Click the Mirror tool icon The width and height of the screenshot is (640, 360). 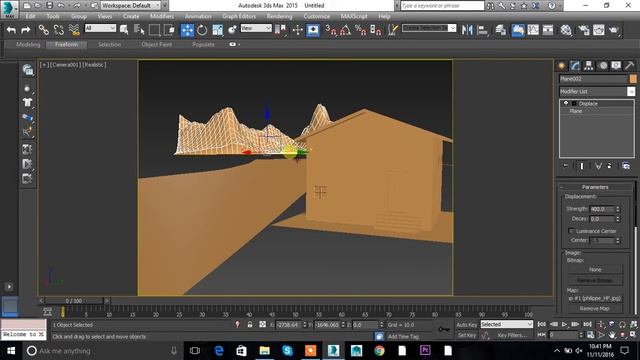pos(467,30)
